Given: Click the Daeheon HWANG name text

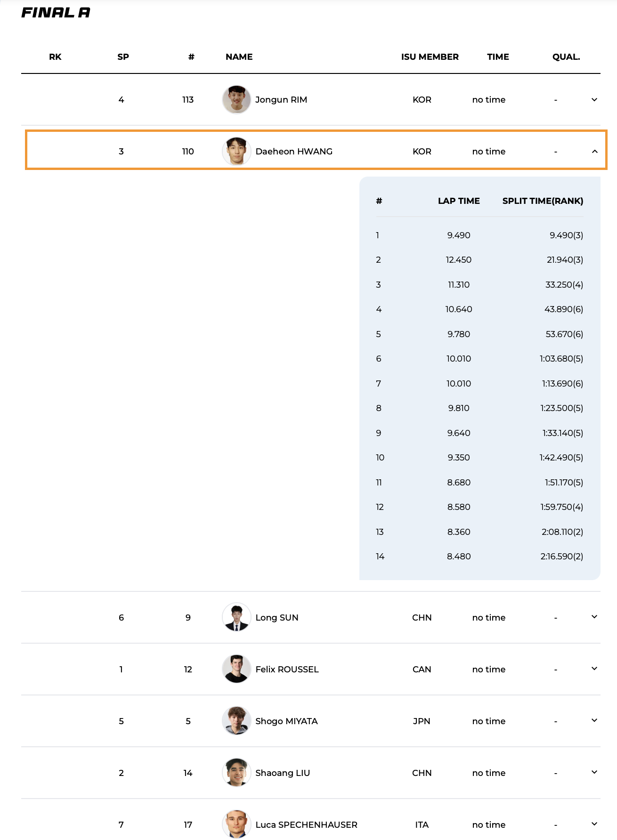Looking at the screenshot, I should click(294, 152).
